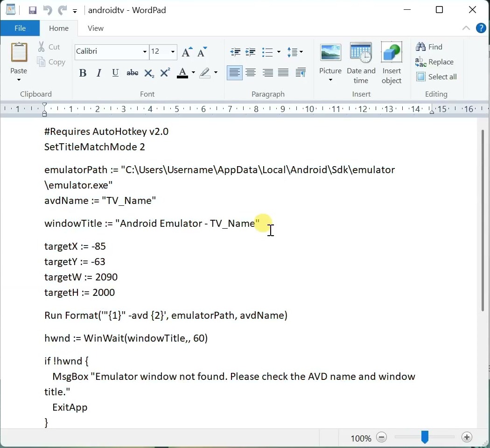
Task: Click the Save icon in title bar
Action: (33, 10)
